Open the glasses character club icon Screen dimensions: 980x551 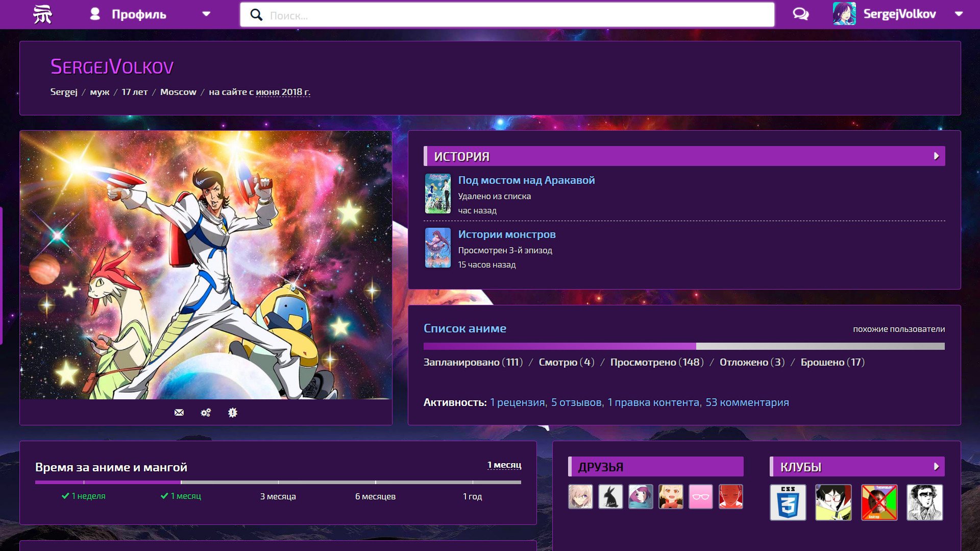click(x=834, y=502)
